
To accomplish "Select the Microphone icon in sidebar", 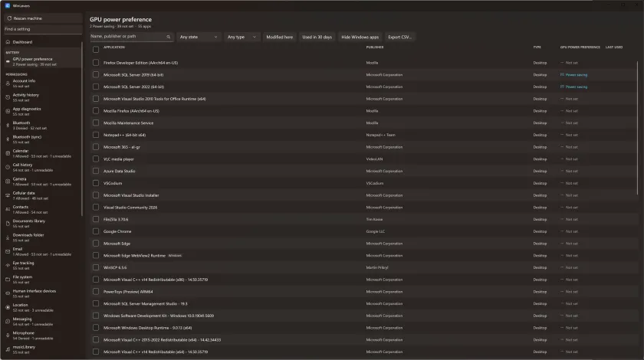I will pyautogui.click(x=8, y=335).
